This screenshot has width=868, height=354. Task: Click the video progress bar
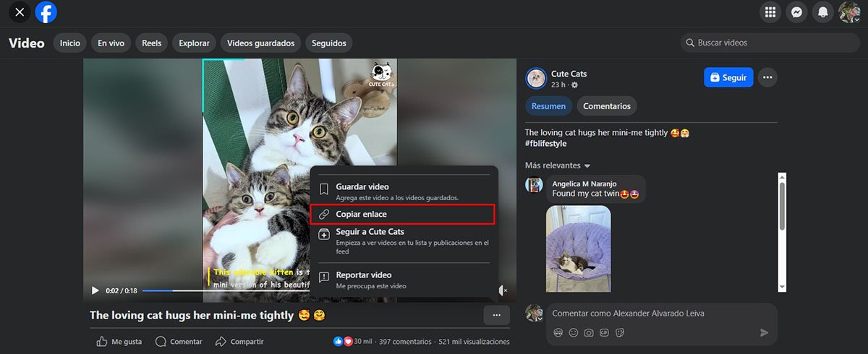(226, 290)
